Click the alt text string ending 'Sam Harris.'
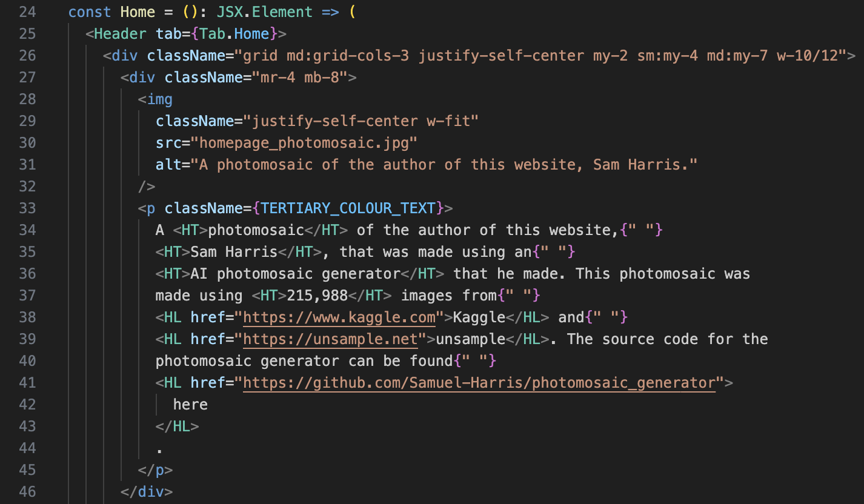This screenshot has width=864, height=504. [x=445, y=164]
